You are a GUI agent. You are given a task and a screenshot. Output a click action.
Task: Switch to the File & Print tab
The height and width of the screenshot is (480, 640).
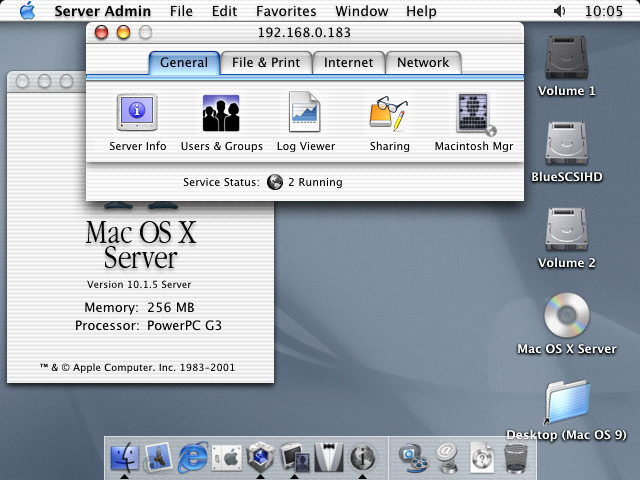[266, 63]
